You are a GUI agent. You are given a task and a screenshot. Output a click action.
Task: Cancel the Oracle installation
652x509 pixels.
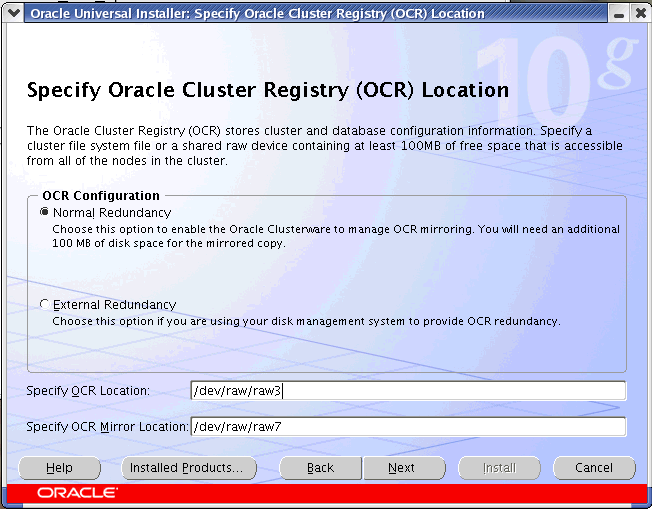pyautogui.click(x=594, y=468)
